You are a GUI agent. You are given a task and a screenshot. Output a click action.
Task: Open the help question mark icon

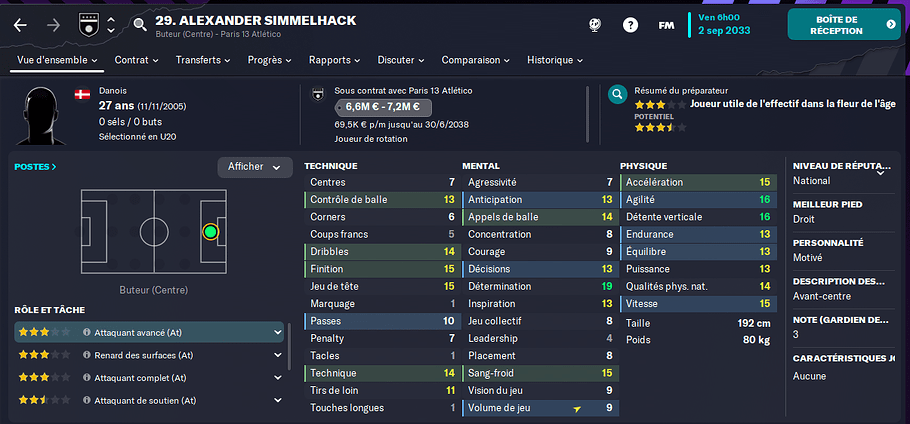[630, 25]
